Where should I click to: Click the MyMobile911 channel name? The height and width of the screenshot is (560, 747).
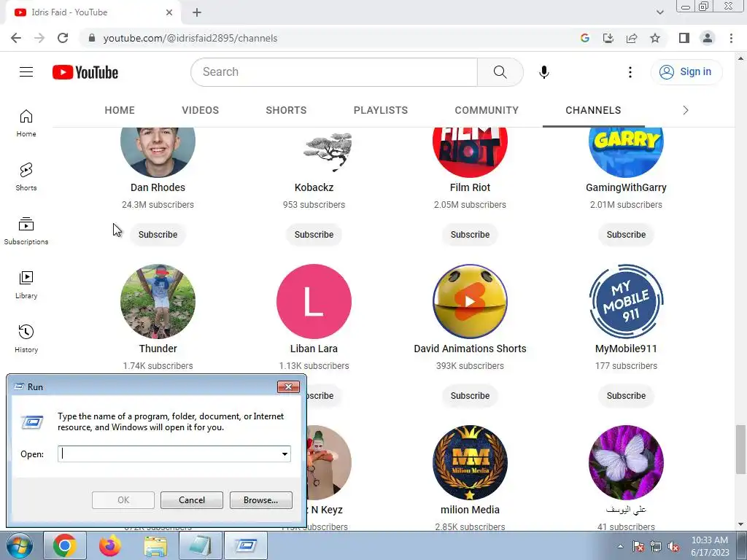[x=626, y=349]
